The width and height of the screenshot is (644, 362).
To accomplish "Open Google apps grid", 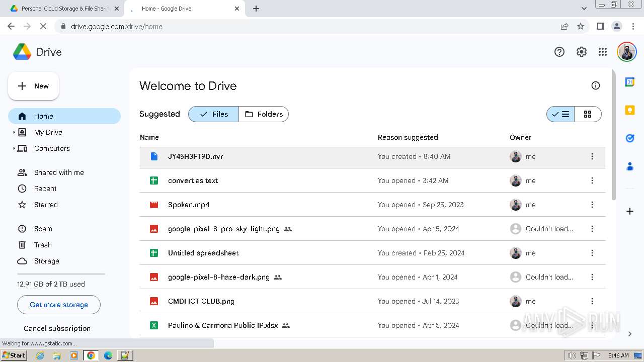I will 603,52.
